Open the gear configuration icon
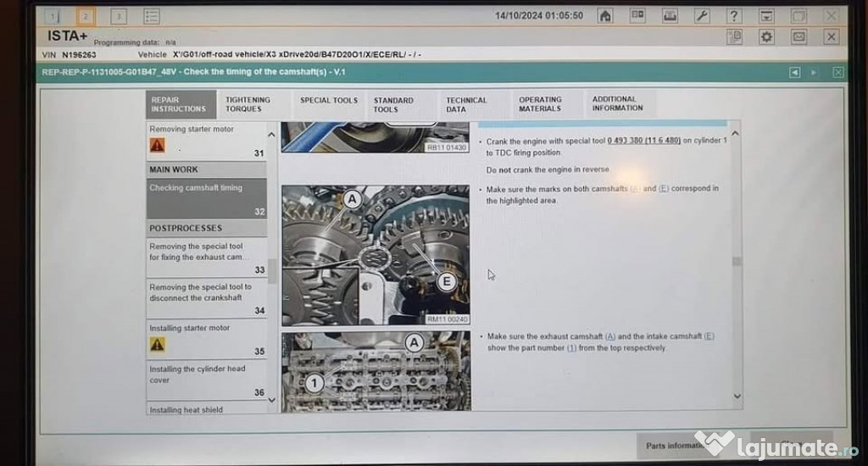 tap(766, 36)
